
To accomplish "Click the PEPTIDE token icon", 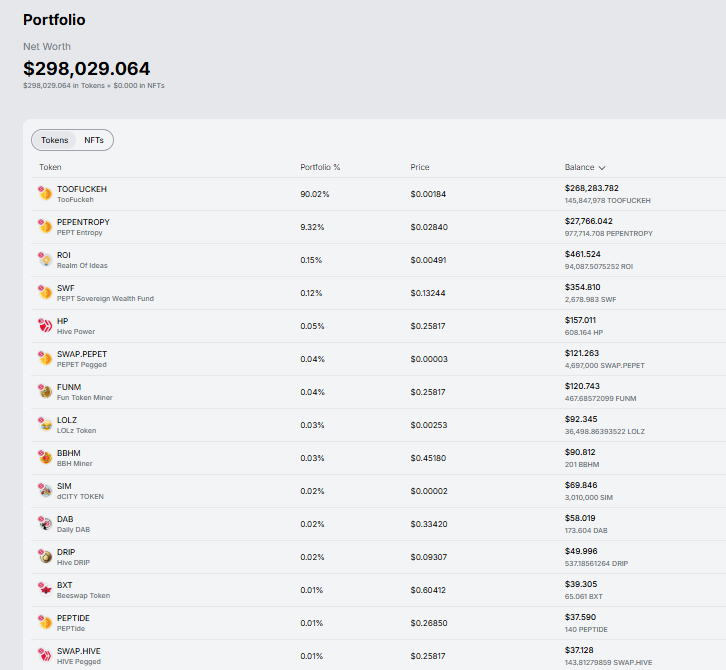I will coord(45,622).
